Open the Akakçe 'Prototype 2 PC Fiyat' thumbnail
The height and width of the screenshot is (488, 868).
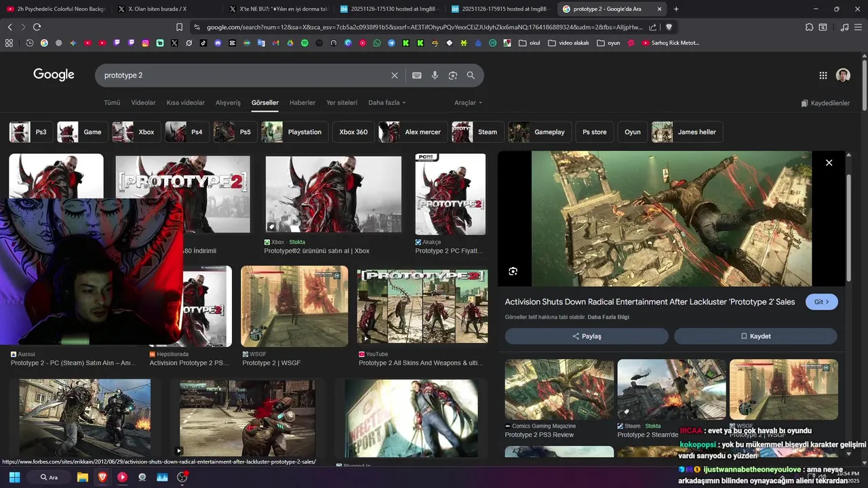[450, 195]
